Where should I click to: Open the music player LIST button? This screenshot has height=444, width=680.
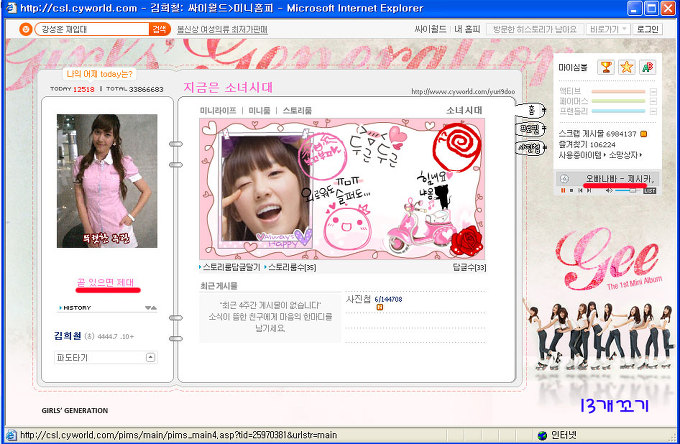(x=649, y=191)
